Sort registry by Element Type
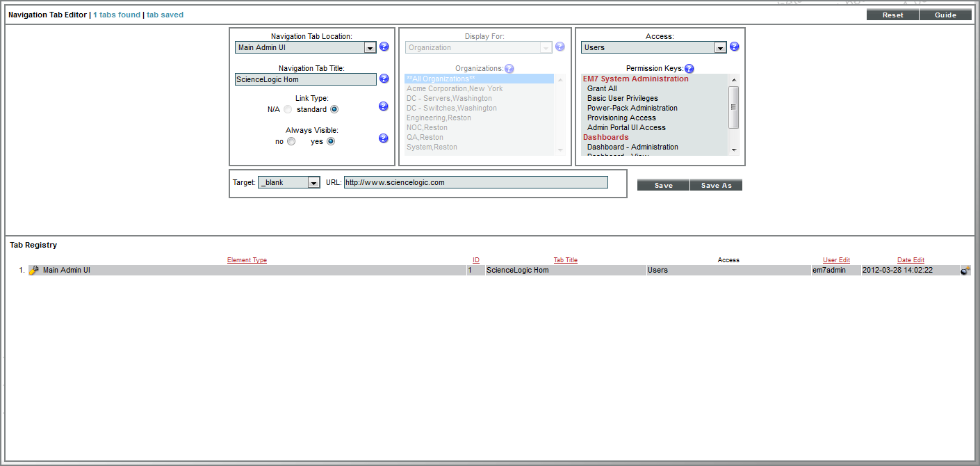 click(x=247, y=260)
